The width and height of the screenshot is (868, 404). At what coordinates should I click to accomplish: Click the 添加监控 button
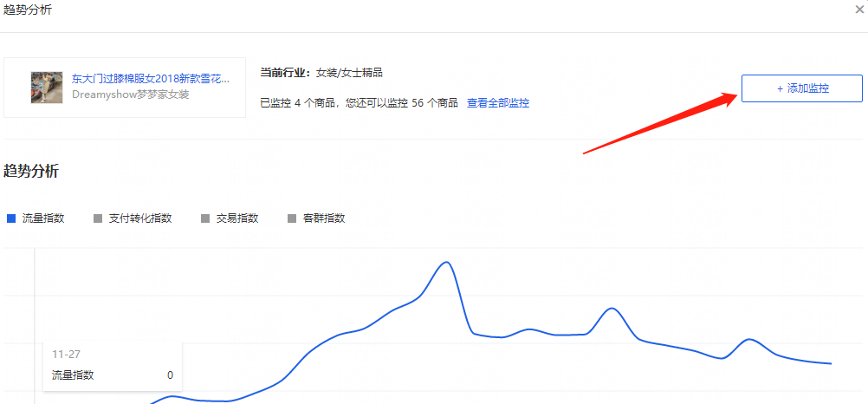click(x=802, y=88)
